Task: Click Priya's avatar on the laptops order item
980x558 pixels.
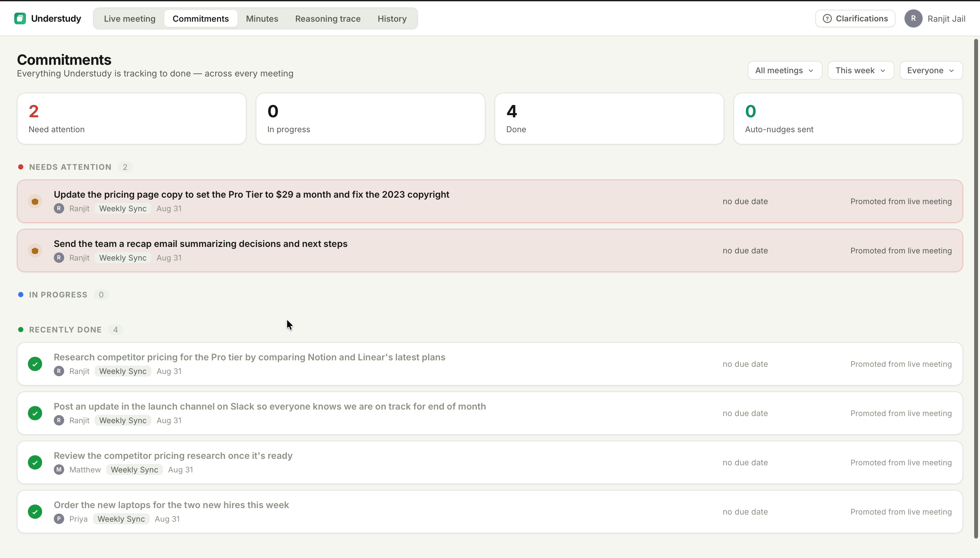Action: point(59,519)
